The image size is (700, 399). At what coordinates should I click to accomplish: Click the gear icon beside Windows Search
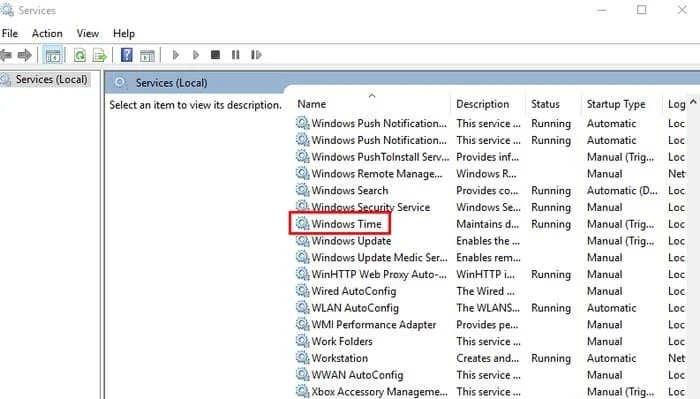pyautogui.click(x=303, y=190)
